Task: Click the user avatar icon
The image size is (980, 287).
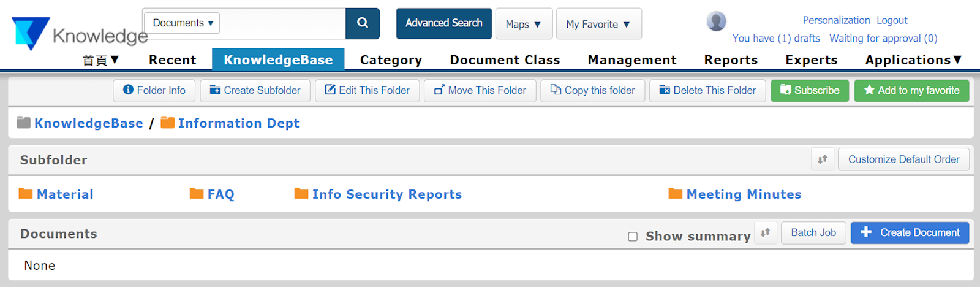Action: click(x=716, y=21)
